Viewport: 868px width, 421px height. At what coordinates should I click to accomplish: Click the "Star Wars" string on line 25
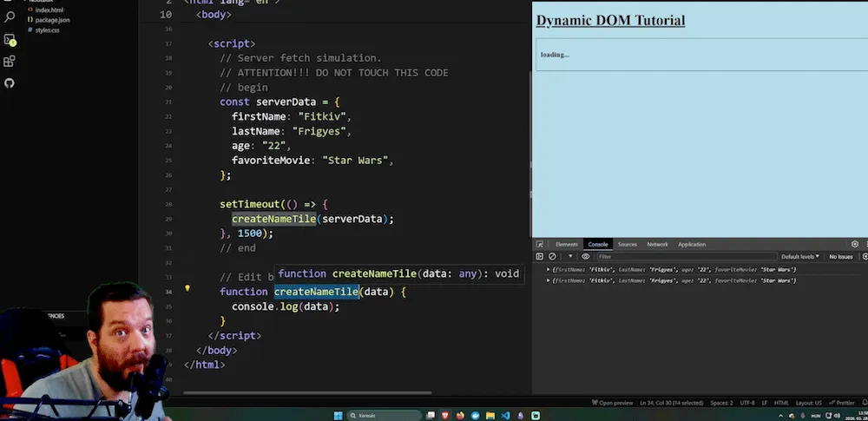(x=355, y=160)
